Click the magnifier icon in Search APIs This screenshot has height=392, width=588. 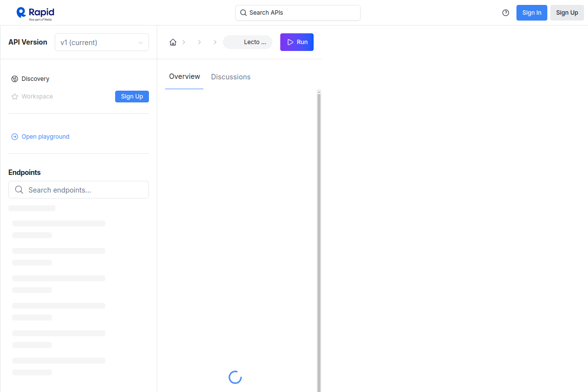click(243, 13)
